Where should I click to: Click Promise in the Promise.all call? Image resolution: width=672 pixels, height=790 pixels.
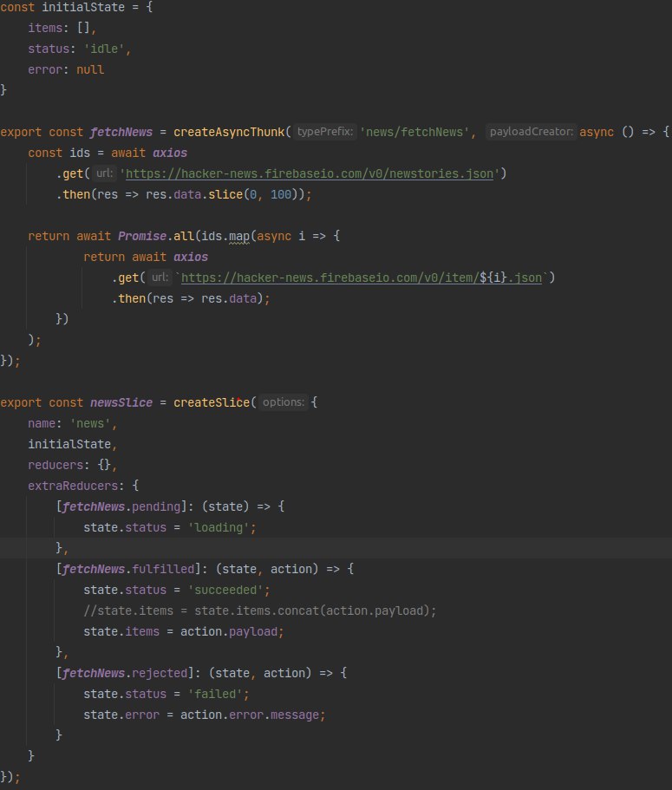click(142, 236)
